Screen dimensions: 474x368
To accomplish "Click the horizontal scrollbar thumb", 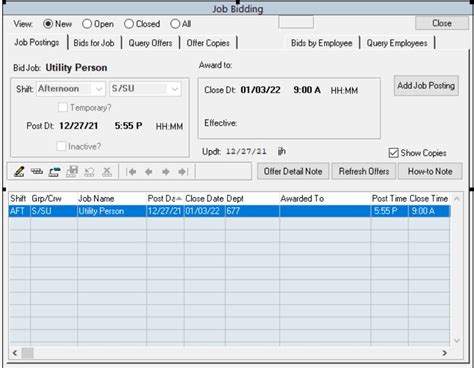I will click(x=28, y=353).
